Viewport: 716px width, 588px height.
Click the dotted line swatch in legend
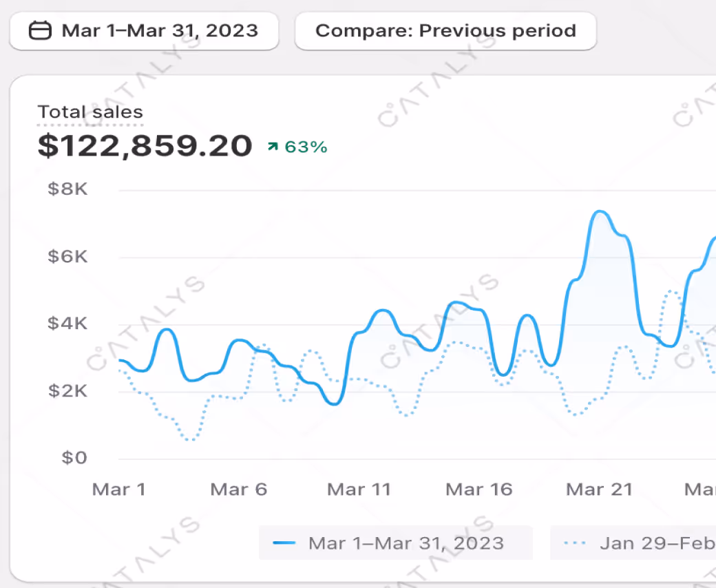[x=575, y=543]
